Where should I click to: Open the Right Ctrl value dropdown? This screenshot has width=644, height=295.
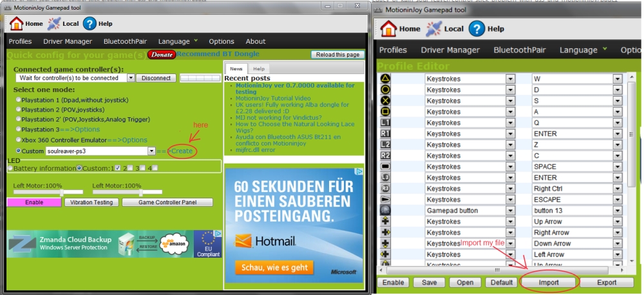(x=618, y=189)
